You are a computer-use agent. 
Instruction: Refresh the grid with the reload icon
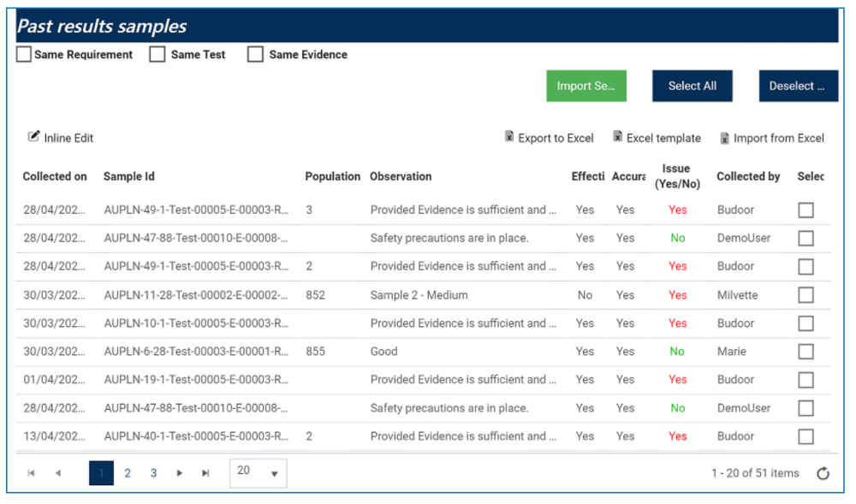coord(823,473)
